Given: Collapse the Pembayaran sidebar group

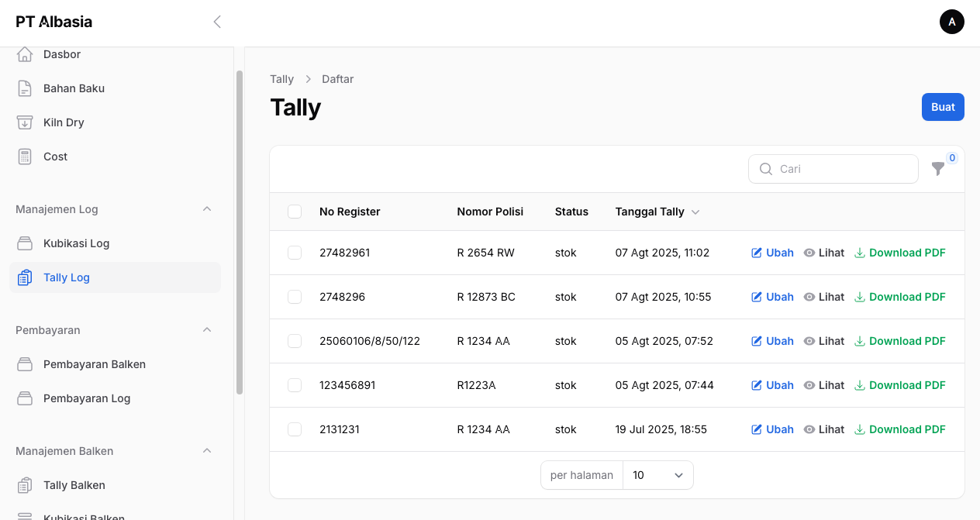Looking at the screenshot, I should pos(207,330).
